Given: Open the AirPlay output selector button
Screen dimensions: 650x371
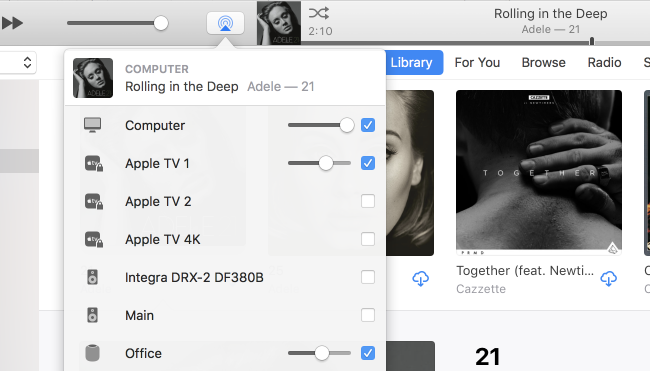Looking at the screenshot, I should point(225,23).
